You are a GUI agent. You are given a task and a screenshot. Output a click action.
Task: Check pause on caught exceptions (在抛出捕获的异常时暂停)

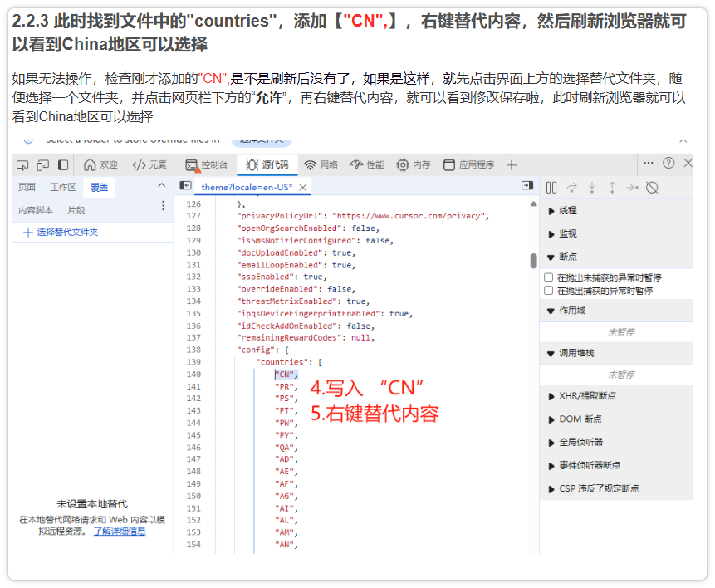pos(548,291)
